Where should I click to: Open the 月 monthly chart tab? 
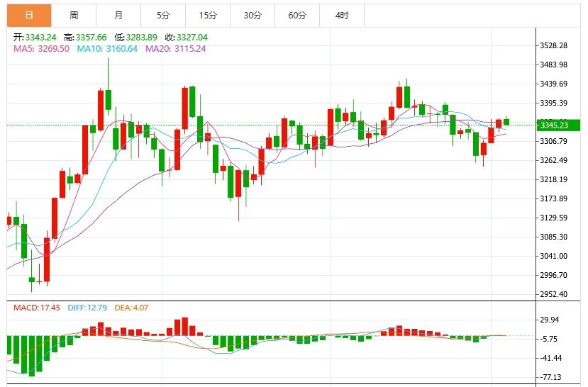pyautogui.click(x=118, y=15)
